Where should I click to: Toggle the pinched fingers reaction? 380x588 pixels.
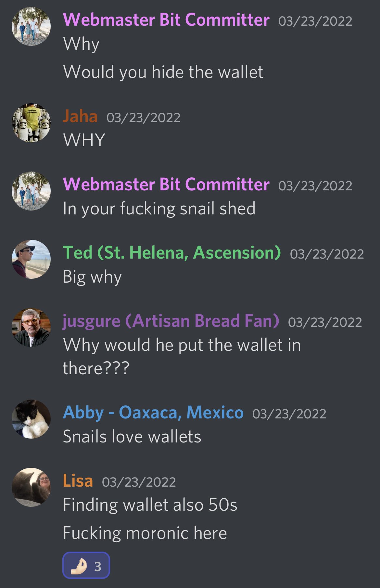pos(86,565)
